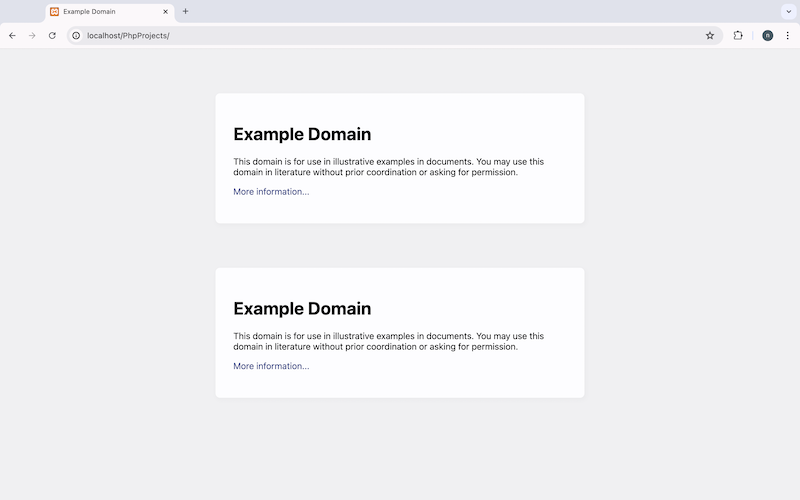This screenshot has width=800, height=500.
Task: Select the Example Domain tab
Action: [x=105, y=12]
